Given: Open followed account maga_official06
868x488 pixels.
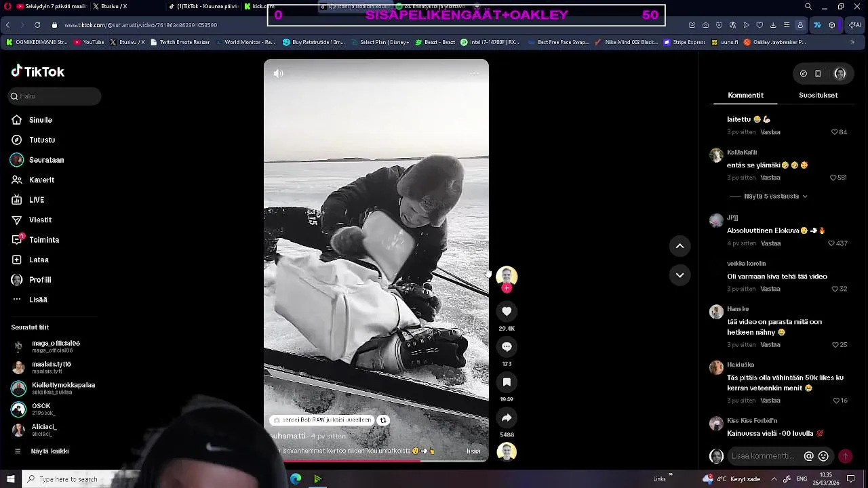Looking at the screenshot, I should 46,346.
